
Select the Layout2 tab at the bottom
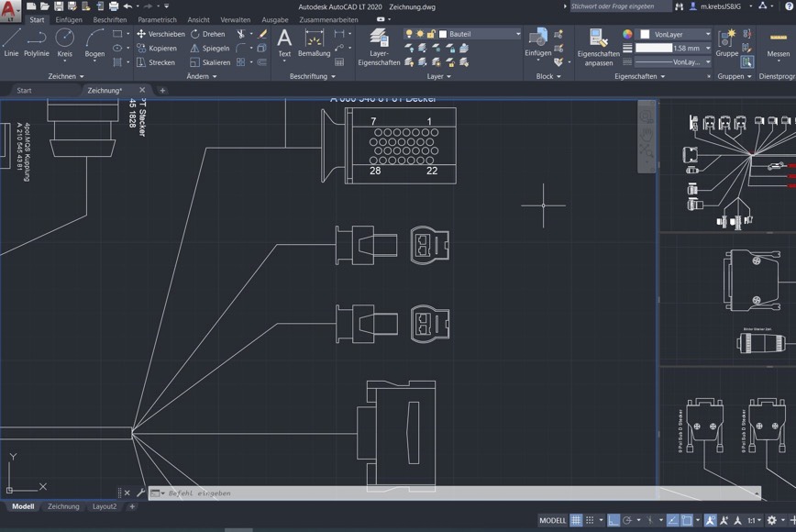pyautogui.click(x=104, y=506)
